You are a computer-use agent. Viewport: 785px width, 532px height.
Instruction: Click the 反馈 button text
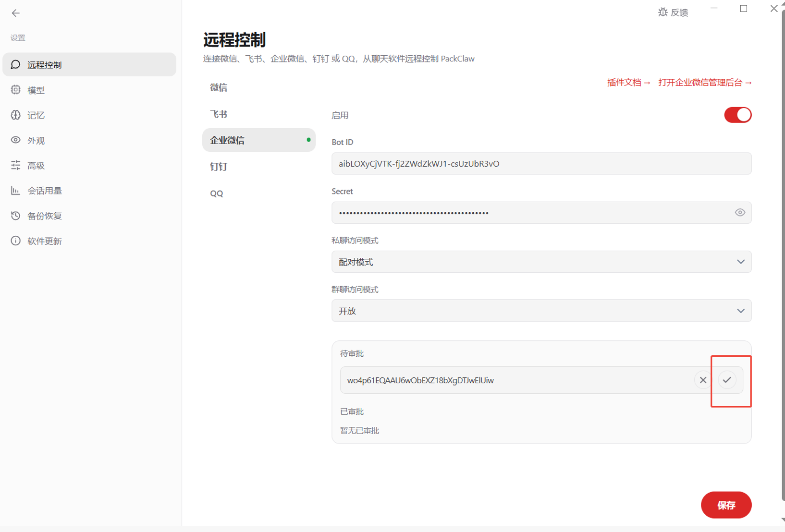(679, 12)
